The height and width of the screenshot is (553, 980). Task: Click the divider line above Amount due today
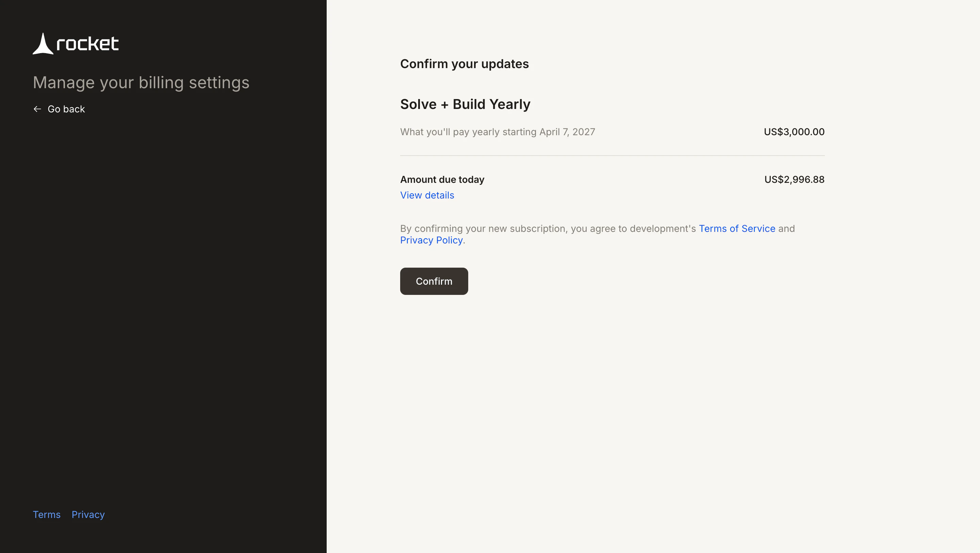[x=612, y=155]
